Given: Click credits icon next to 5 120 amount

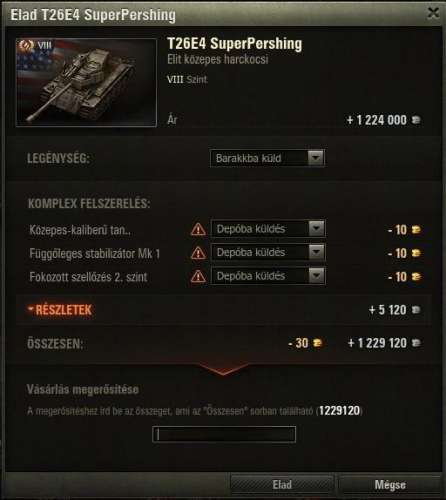Looking at the screenshot, I should (416, 310).
